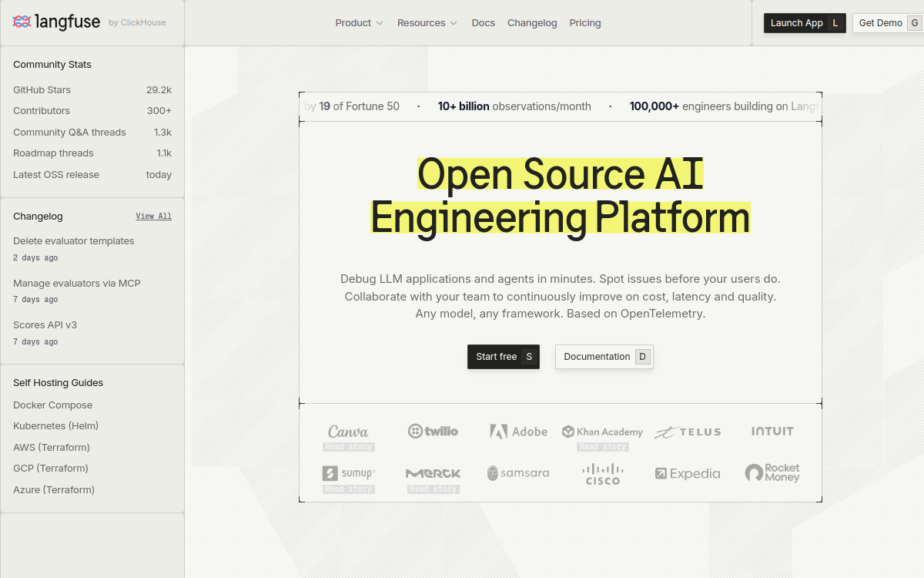Open Kubernetes (Helm) hosting guide
The height and width of the screenshot is (578, 924).
[x=56, y=426]
